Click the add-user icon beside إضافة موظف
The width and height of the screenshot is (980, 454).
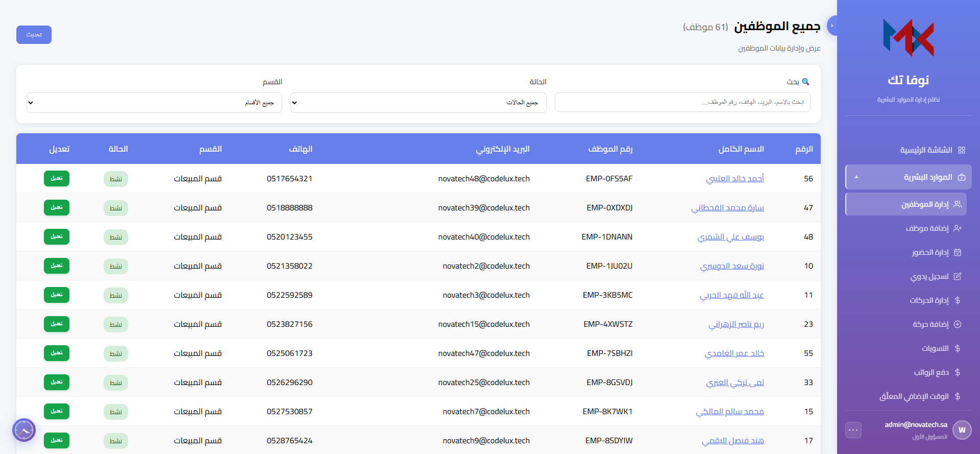[958, 228]
